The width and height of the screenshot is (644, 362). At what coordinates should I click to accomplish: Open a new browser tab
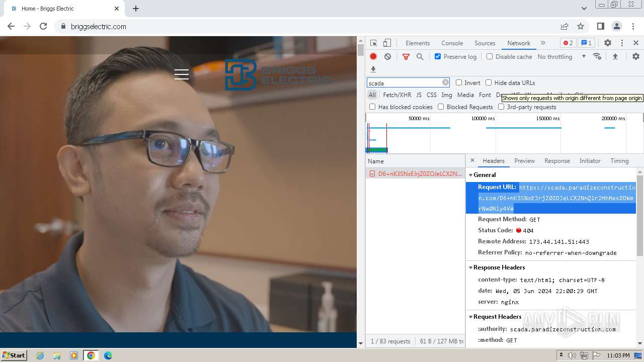136,9
